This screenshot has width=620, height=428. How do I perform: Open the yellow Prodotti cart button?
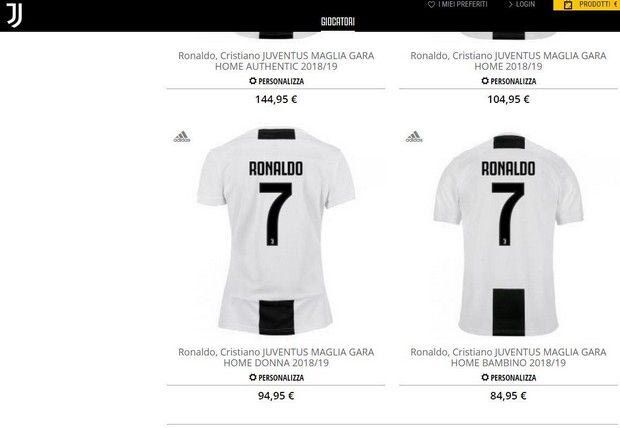pos(586,5)
